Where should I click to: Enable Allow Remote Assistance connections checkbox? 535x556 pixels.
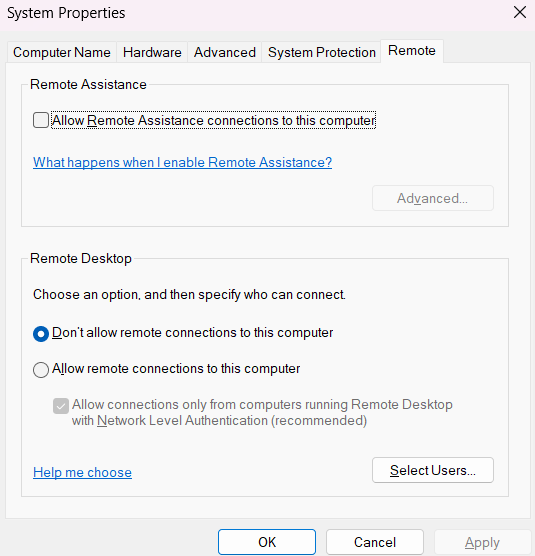41,120
